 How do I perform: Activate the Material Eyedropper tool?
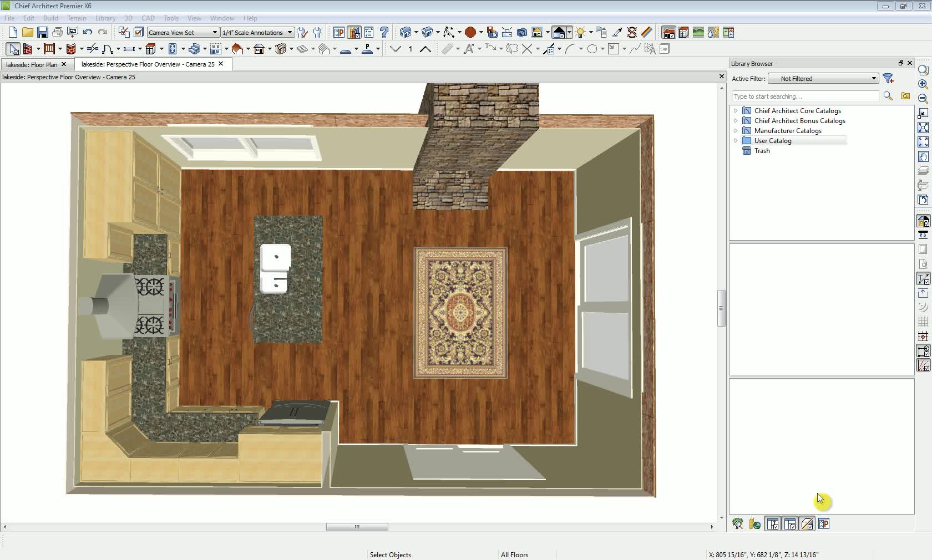pos(617,33)
